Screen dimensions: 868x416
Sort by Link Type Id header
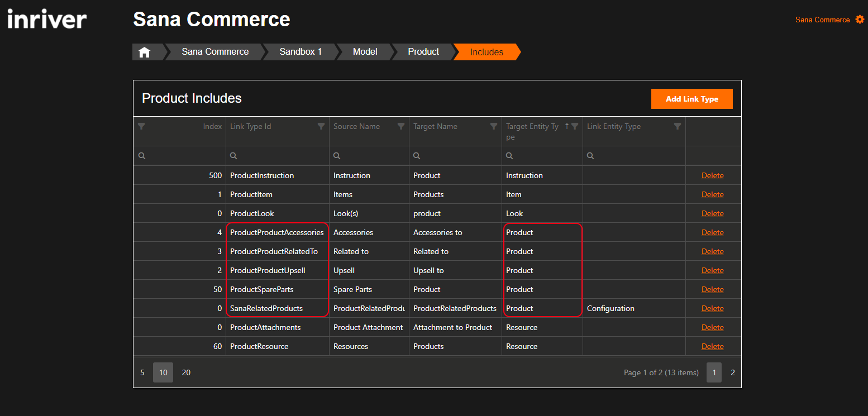click(250, 126)
